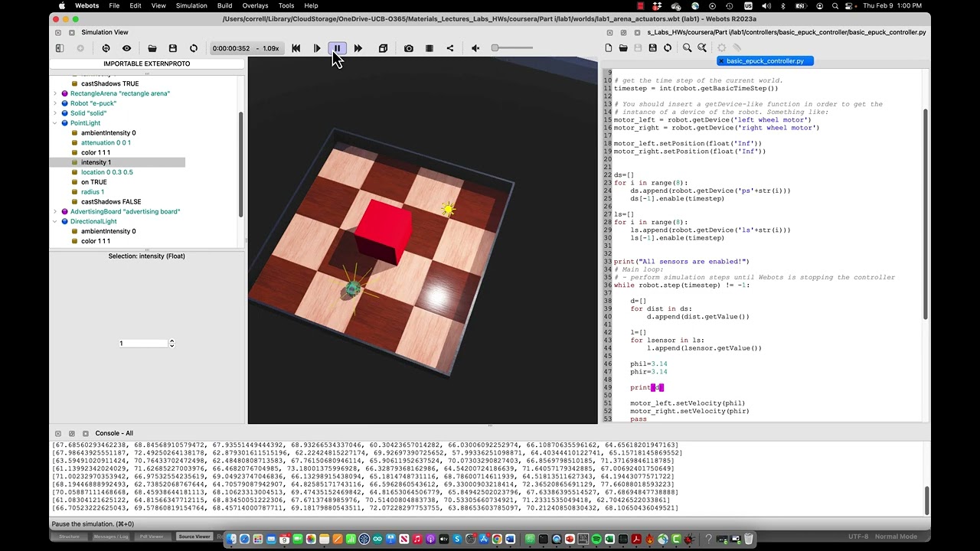Adjust the volume slider in the simulation toolbar
Screen dimensions: 980x551
coord(512,48)
